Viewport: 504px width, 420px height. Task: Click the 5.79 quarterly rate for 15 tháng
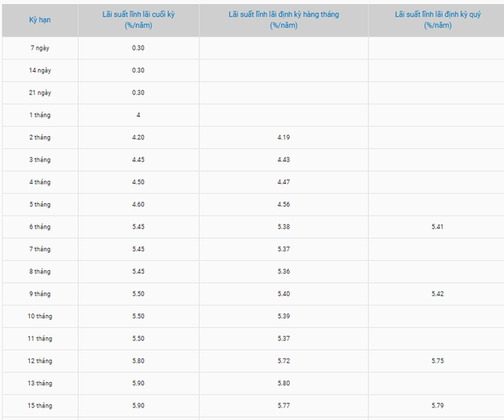coord(438,405)
